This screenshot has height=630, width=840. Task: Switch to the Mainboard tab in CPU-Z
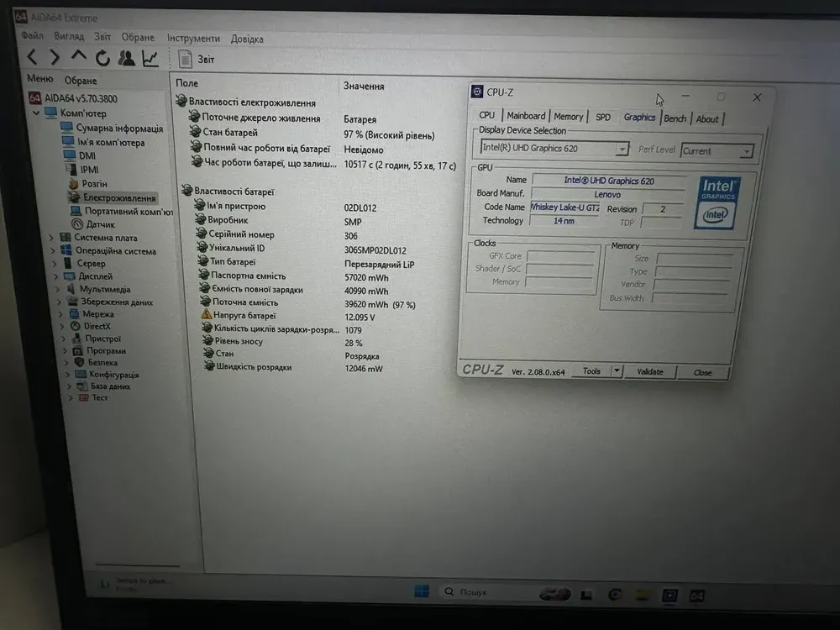(x=526, y=116)
